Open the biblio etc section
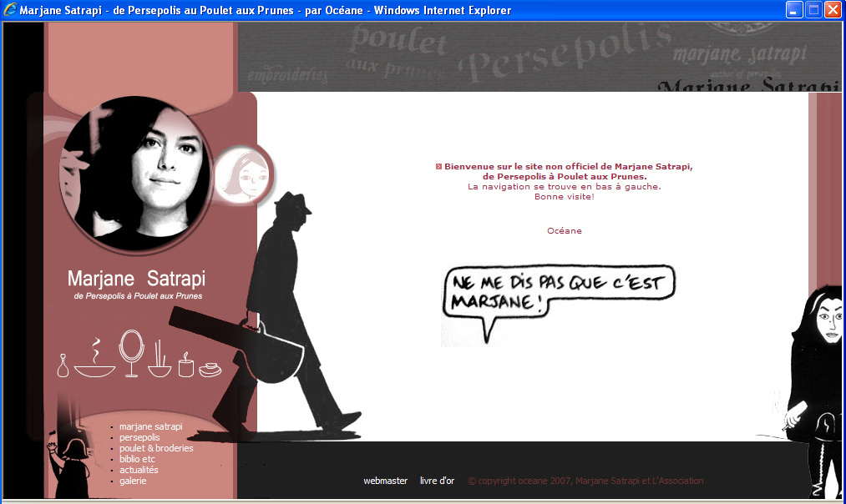 (137, 459)
